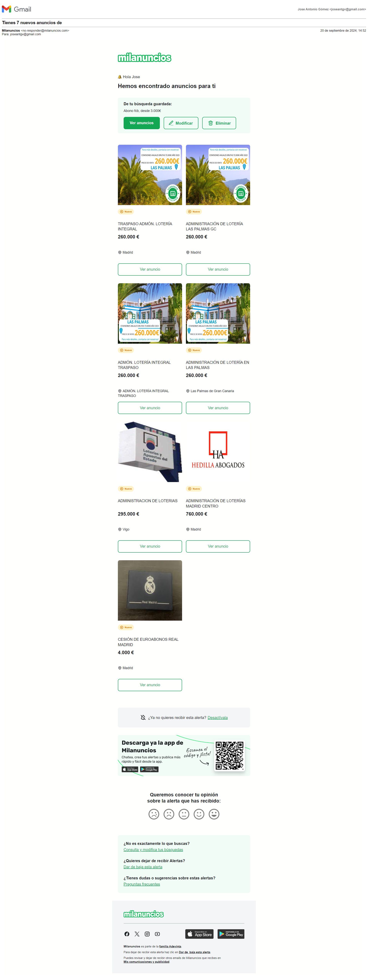Open Consulta y modifica tus búsquedas link

click(153, 849)
